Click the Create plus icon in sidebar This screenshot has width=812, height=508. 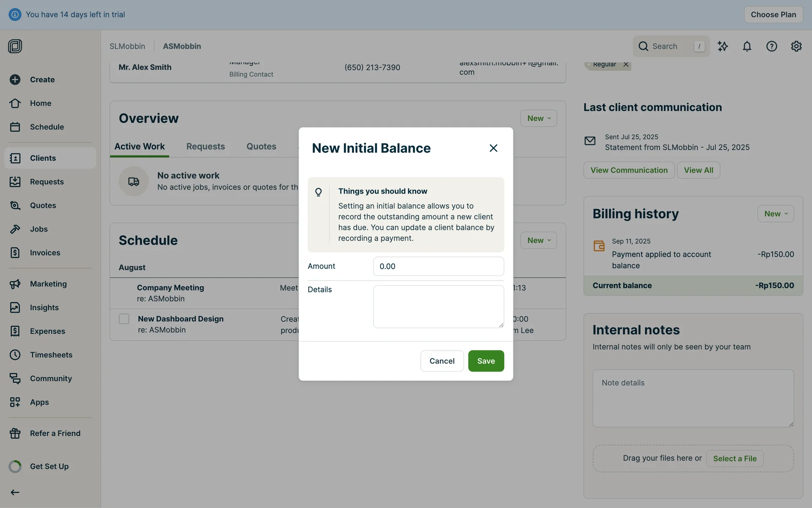coord(15,80)
